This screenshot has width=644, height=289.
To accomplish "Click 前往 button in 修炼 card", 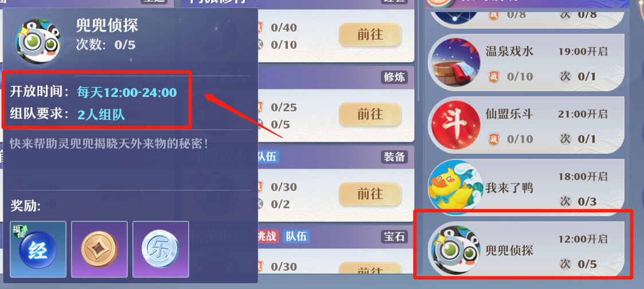I will (370, 114).
